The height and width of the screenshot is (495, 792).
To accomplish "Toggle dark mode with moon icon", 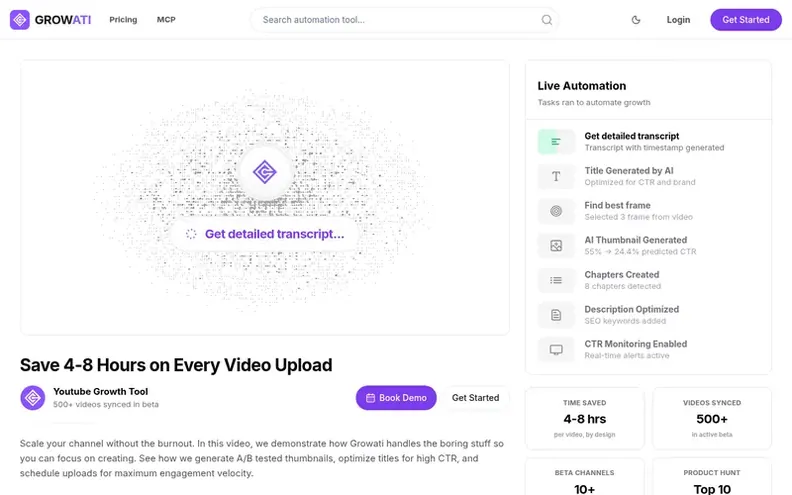I will coord(636,20).
